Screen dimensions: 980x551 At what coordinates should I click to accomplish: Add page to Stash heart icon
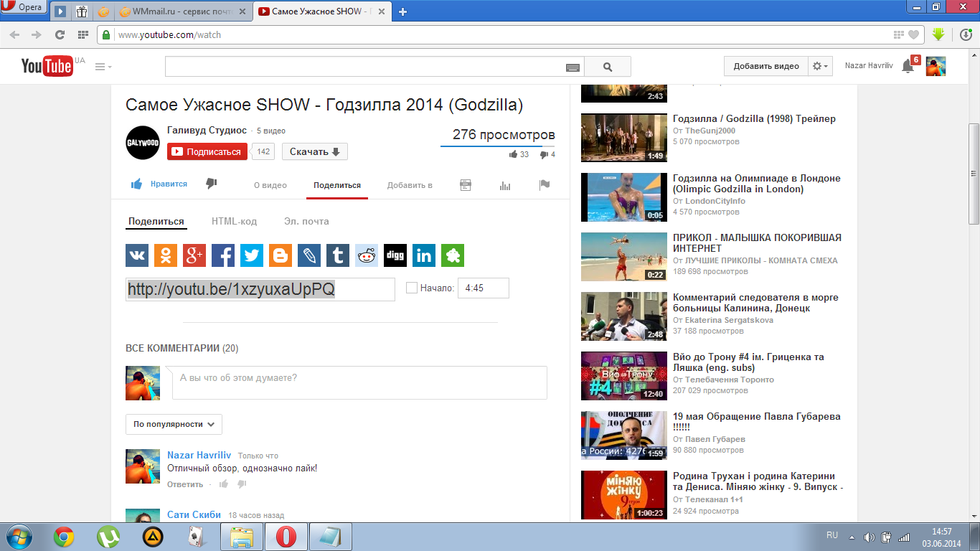[913, 34]
